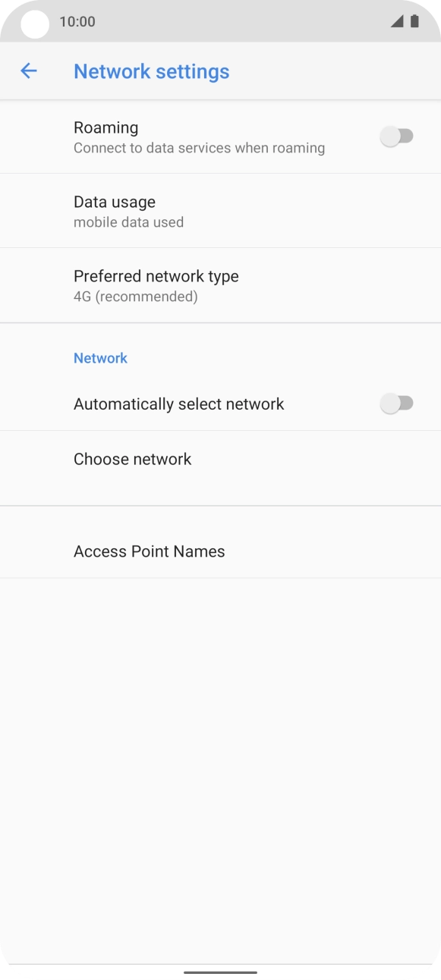The image size is (441, 980).
Task: Tap the notification area circle icon
Action: [x=33, y=23]
